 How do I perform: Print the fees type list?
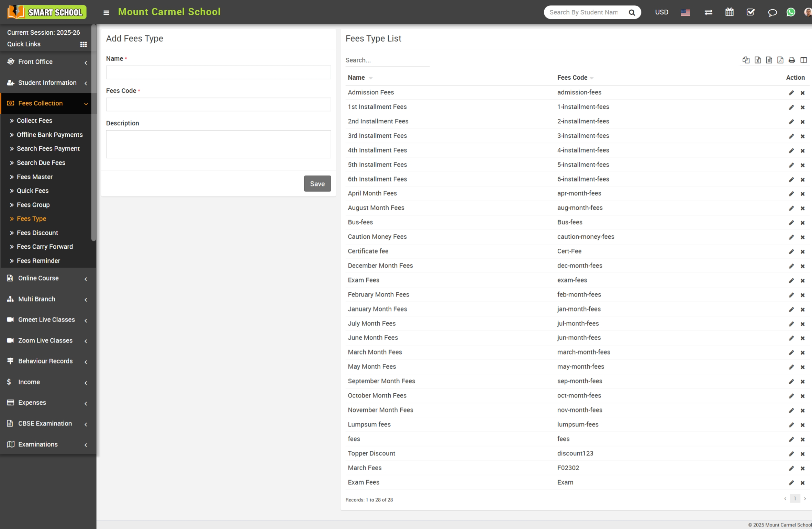click(x=792, y=60)
